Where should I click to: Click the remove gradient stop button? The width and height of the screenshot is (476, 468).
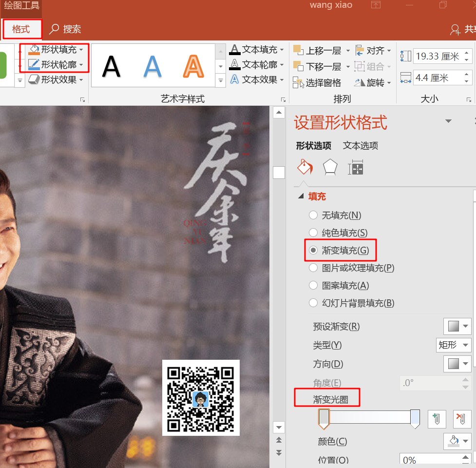point(462,419)
